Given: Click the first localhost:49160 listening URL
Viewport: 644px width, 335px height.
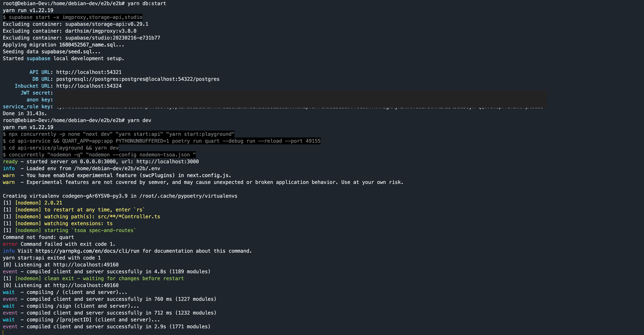Looking at the screenshot, I should click(x=86, y=265).
